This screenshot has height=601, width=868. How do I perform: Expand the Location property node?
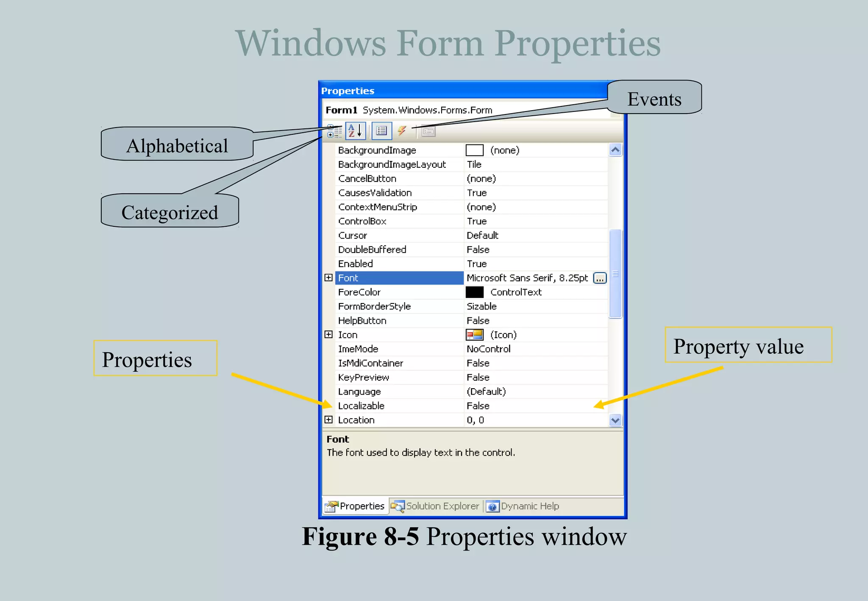tap(328, 420)
